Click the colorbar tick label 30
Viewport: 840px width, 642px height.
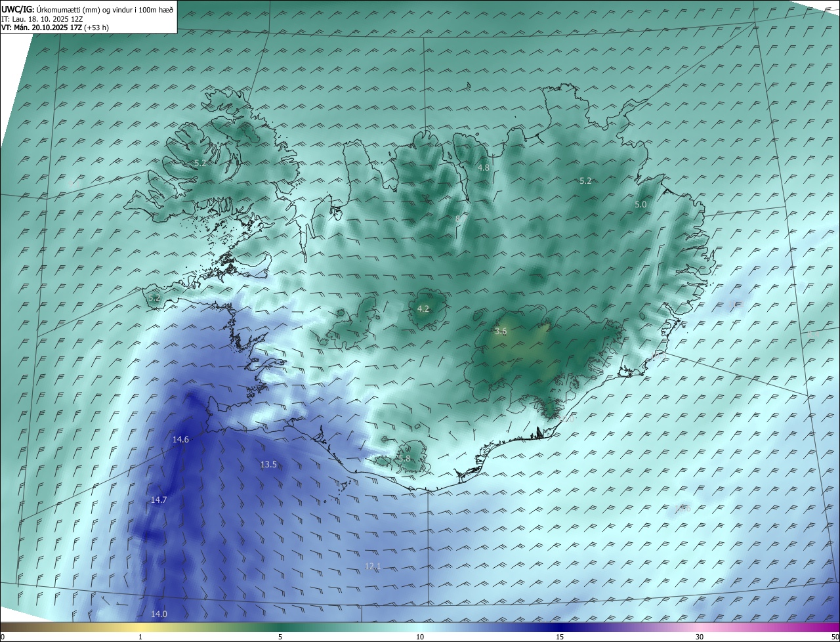tap(700, 637)
